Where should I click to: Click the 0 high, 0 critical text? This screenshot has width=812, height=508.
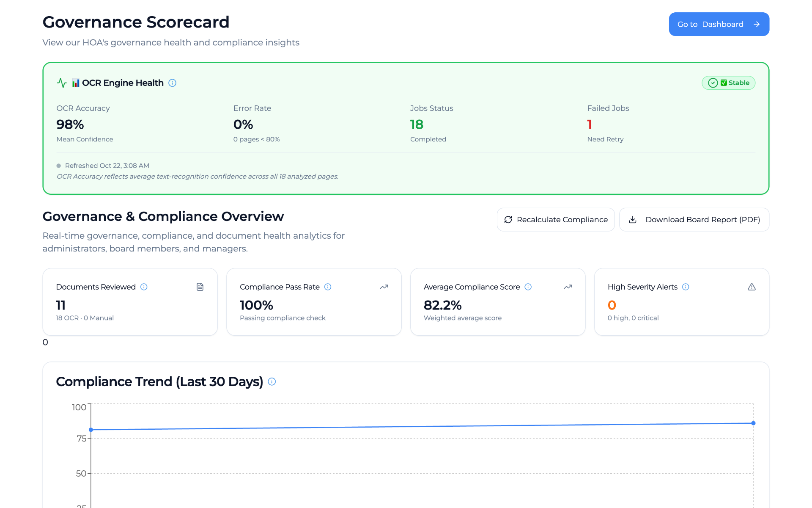tap(633, 318)
